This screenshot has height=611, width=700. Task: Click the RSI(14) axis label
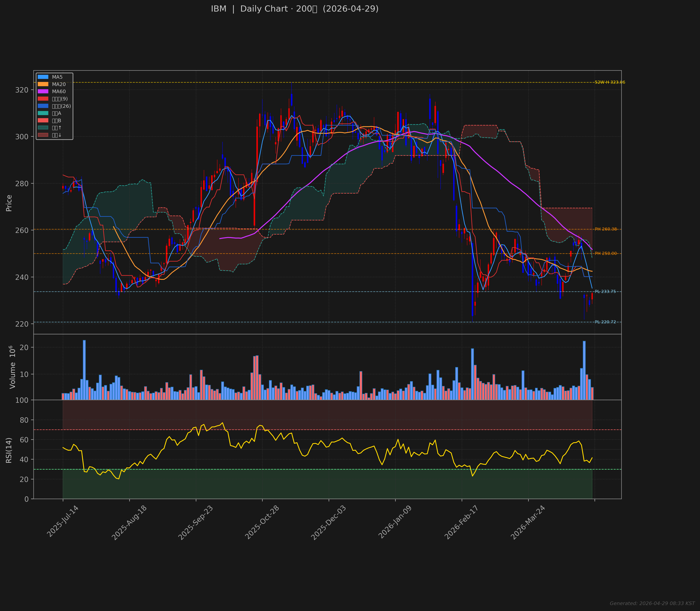(9, 450)
